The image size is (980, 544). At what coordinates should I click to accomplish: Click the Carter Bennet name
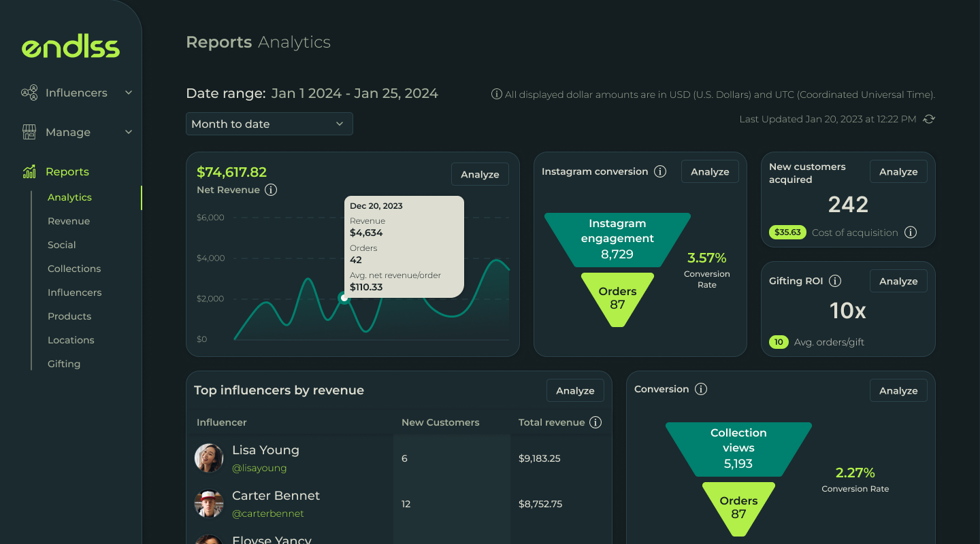point(276,496)
